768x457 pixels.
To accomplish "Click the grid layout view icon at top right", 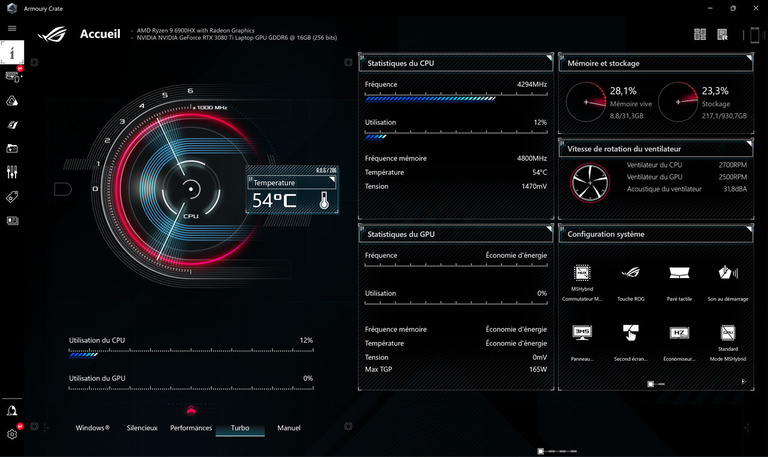I will tap(700, 34).
